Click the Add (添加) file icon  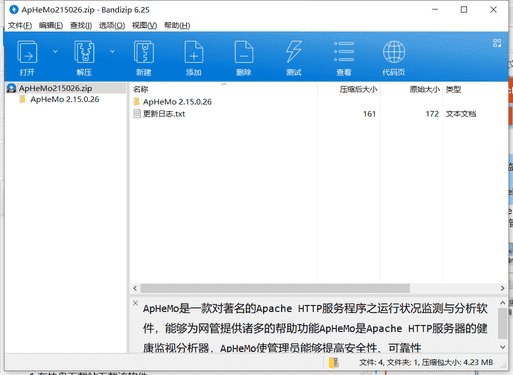click(x=194, y=52)
